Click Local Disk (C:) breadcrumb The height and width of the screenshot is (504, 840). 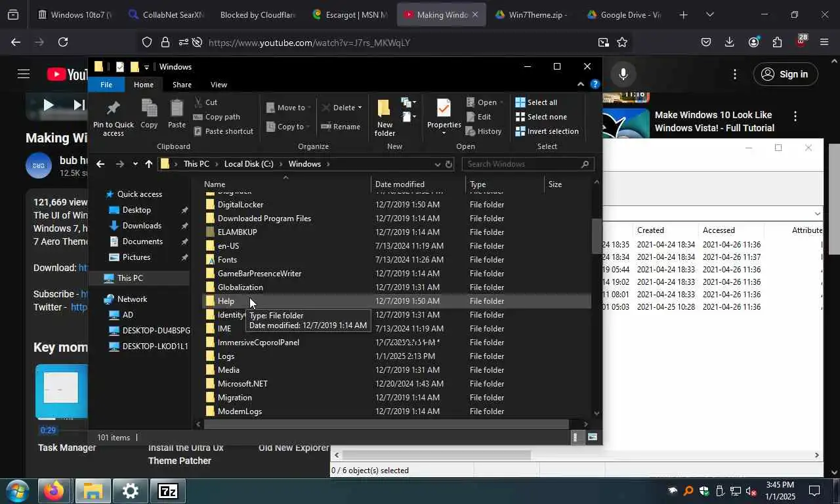pos(249,164)
